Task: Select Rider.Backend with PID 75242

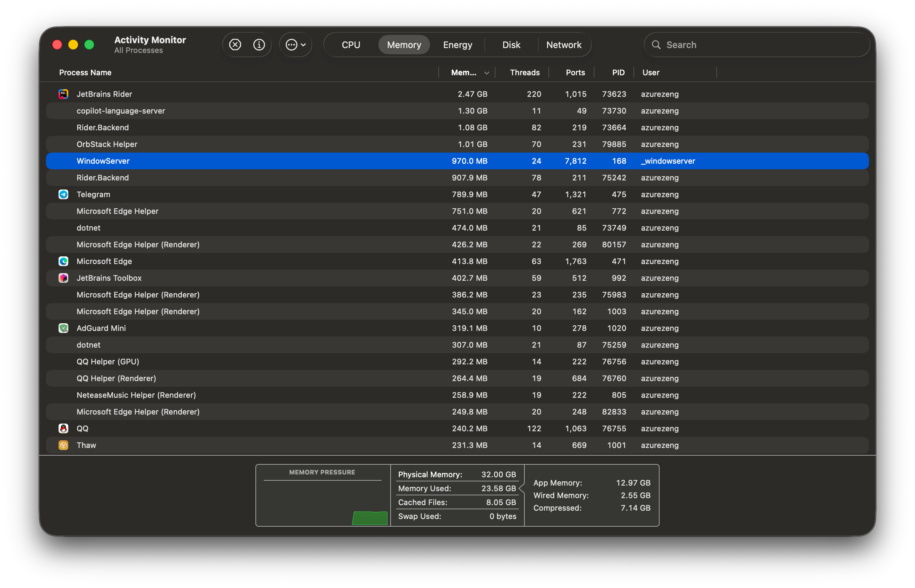Action: click(x=457, y=178)
